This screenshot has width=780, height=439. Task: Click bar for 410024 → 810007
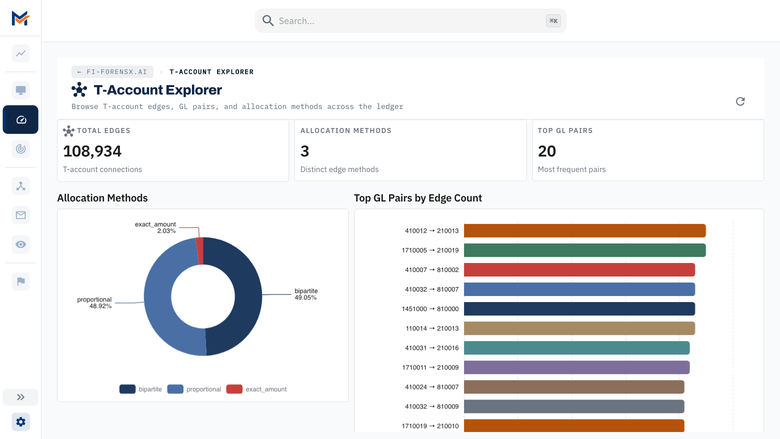click(574, 387)
